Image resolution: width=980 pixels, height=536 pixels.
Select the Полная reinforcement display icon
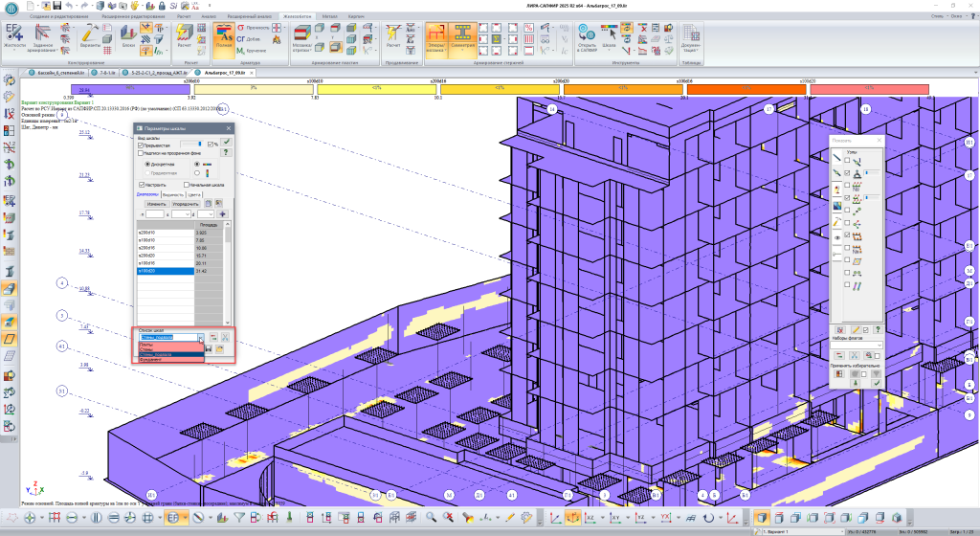point(223,34)
